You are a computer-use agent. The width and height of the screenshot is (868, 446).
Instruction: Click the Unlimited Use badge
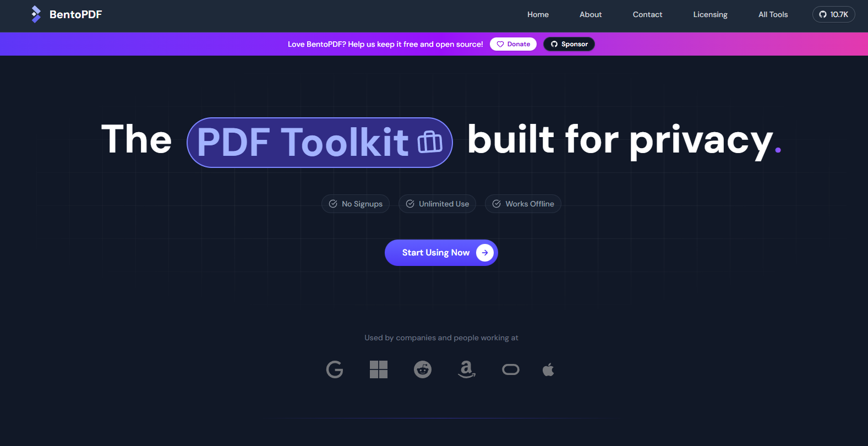click(x=437, y=204)
